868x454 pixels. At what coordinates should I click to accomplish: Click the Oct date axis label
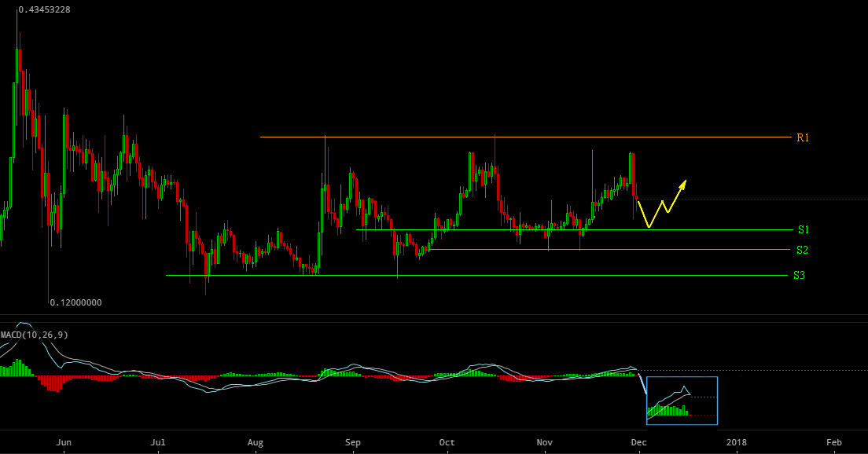(x=447, y=442)
